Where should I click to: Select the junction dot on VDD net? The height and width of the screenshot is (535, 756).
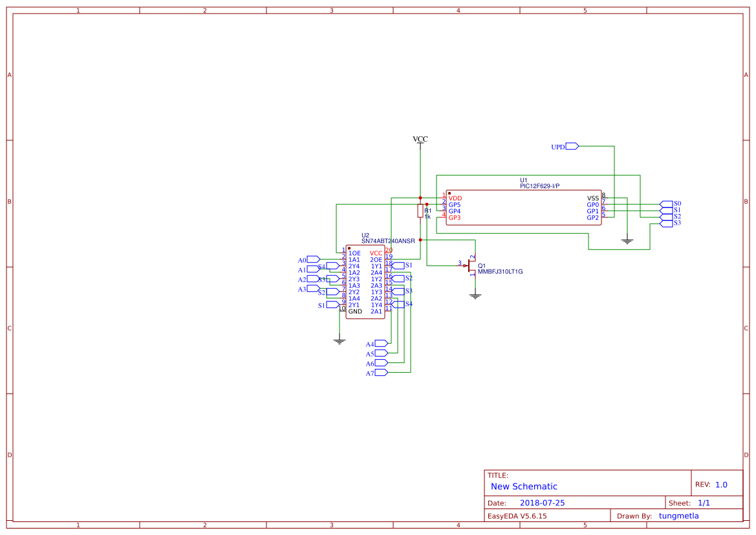point(420,198)
